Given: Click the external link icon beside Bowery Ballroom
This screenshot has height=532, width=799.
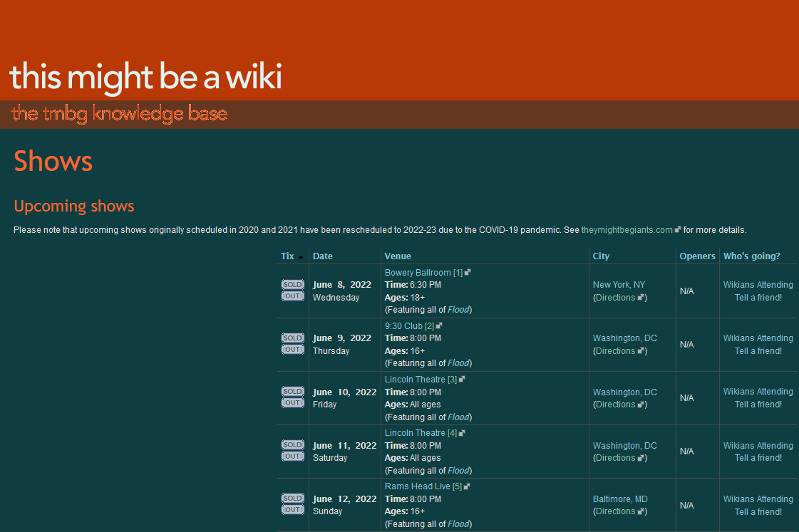Looking at the screenshot, I should pyautogui.click(x=468, y=273).
